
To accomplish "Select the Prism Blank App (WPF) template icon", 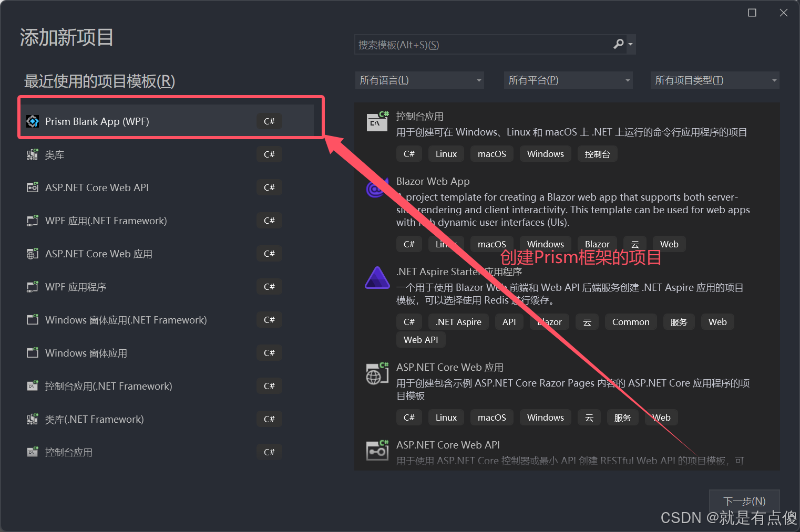I will 33,121.
